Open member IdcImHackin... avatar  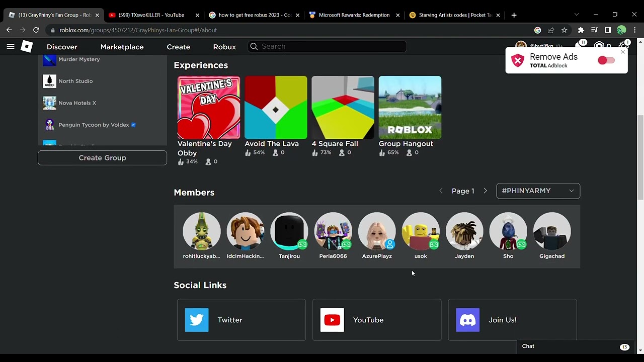[x=245, y=231]
